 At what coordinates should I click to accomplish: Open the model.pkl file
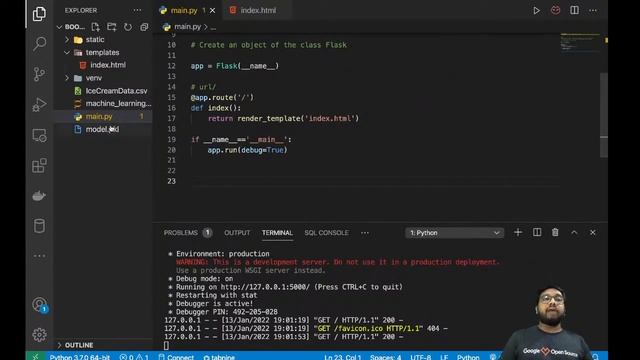pos(103,129)
